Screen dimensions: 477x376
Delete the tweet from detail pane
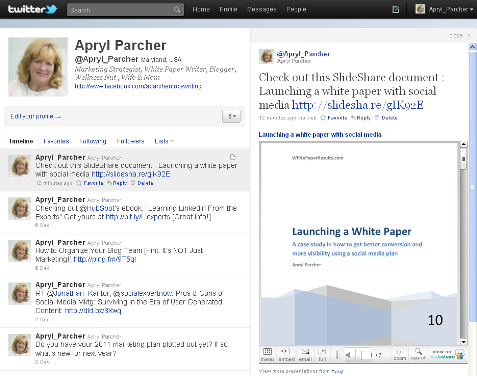386,118
